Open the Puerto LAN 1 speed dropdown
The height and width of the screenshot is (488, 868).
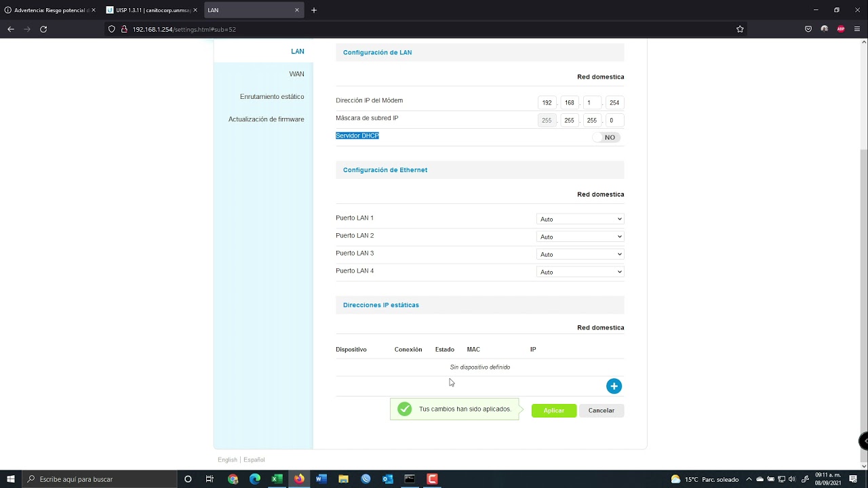pyautogui.click(x=580, y=219)
